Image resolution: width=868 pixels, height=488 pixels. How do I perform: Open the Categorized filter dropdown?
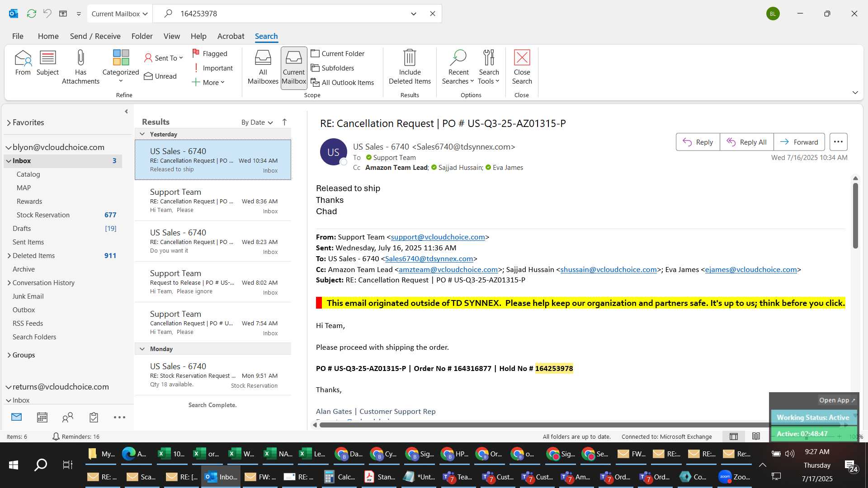click(x=121, y=67)
